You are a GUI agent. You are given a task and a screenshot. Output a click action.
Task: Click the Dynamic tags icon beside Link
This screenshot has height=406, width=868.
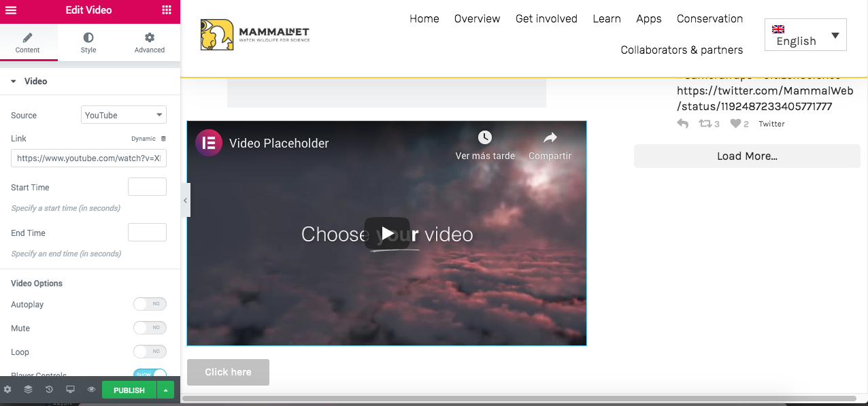click(163, 139)
